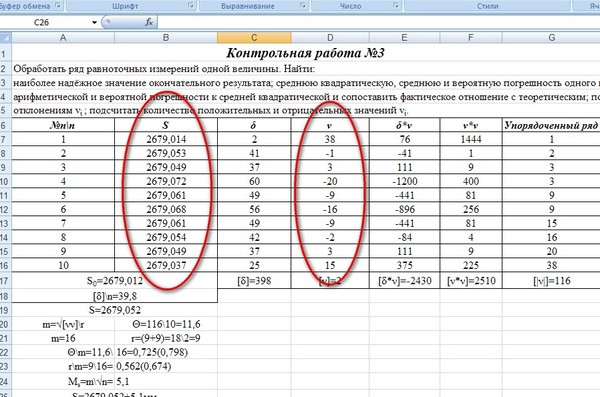Select the cell containing 375
Image resolution: width=600 pixels, height=397 pixels.
click(x=404, y=265)
